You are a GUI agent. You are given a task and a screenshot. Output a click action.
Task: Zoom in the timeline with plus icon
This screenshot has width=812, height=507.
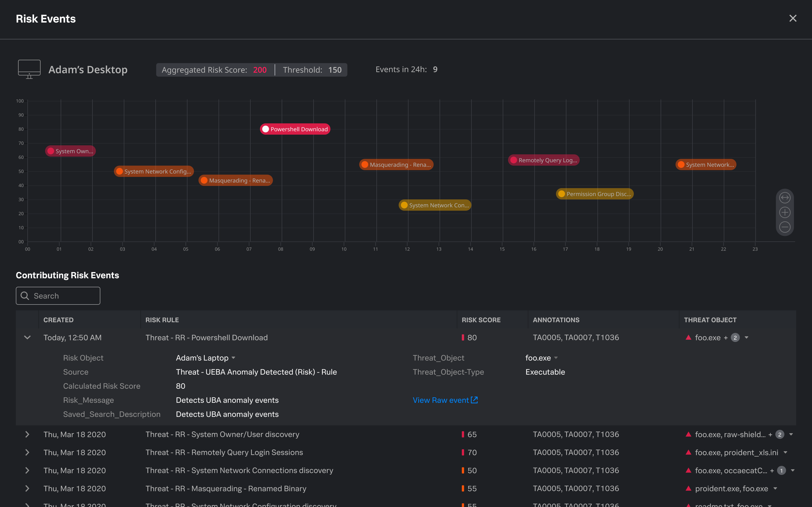(x=784, y=213)
